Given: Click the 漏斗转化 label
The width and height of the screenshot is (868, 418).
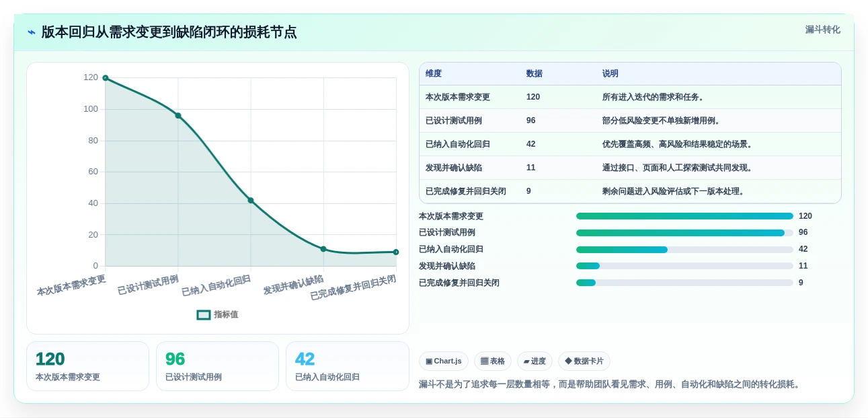Looking at the screenshot, I should click(x=823, y=30).
